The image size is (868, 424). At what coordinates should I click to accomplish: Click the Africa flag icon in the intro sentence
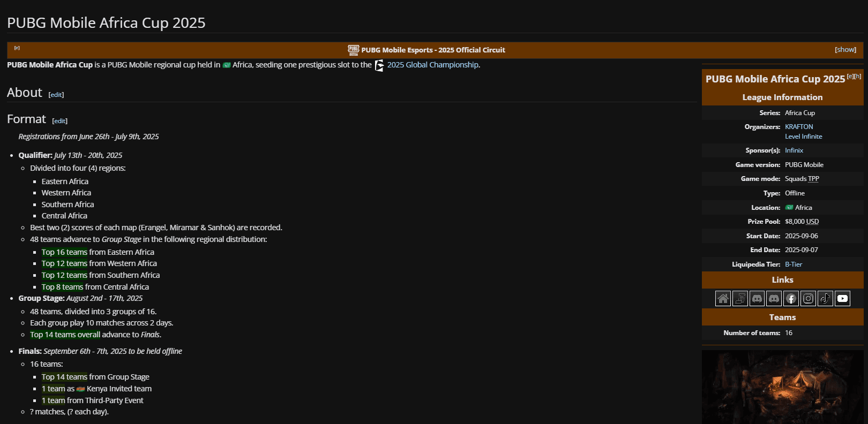click(227, 65)
